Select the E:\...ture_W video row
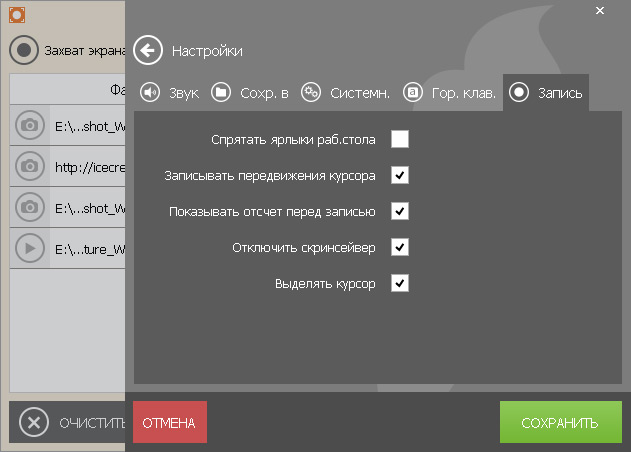Screen dimensions: 631x452 tap(67, 248)
